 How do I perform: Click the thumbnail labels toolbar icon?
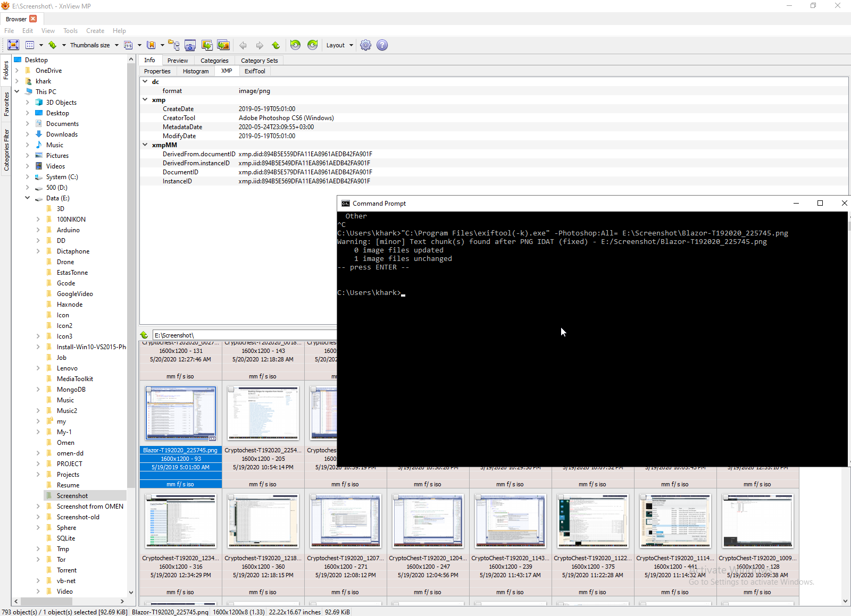(128, 45)
